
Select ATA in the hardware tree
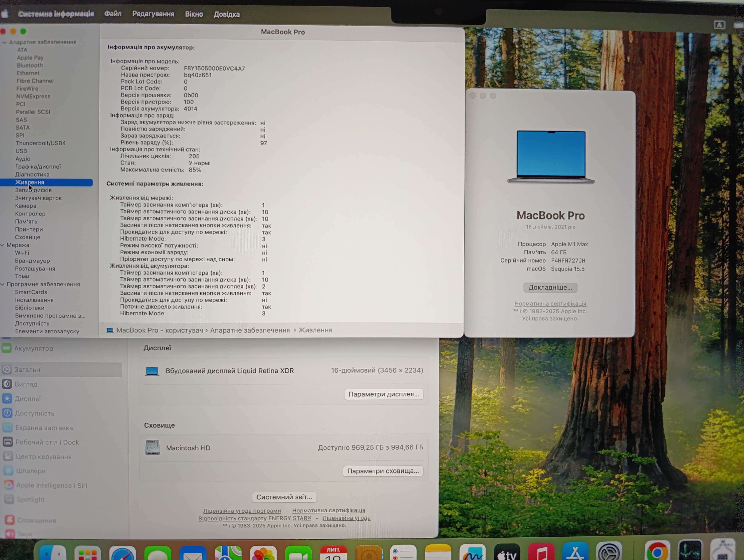pos(22,50)
